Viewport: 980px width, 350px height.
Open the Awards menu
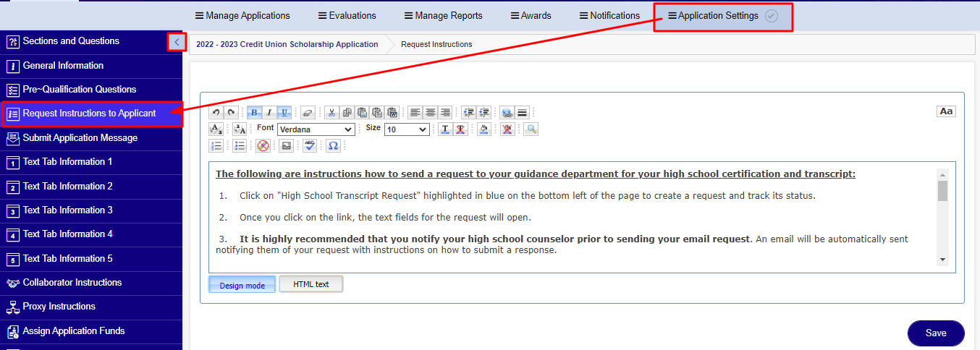click(531, 15)
